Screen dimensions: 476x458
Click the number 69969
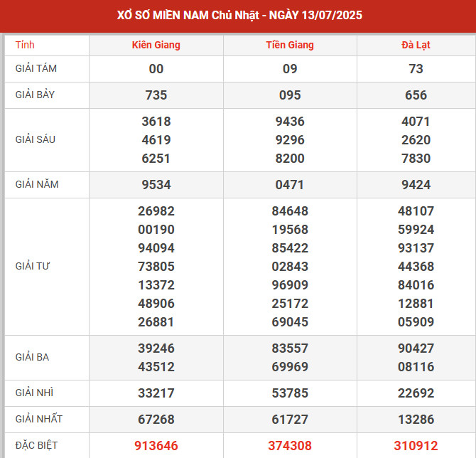tap(290, 367)
